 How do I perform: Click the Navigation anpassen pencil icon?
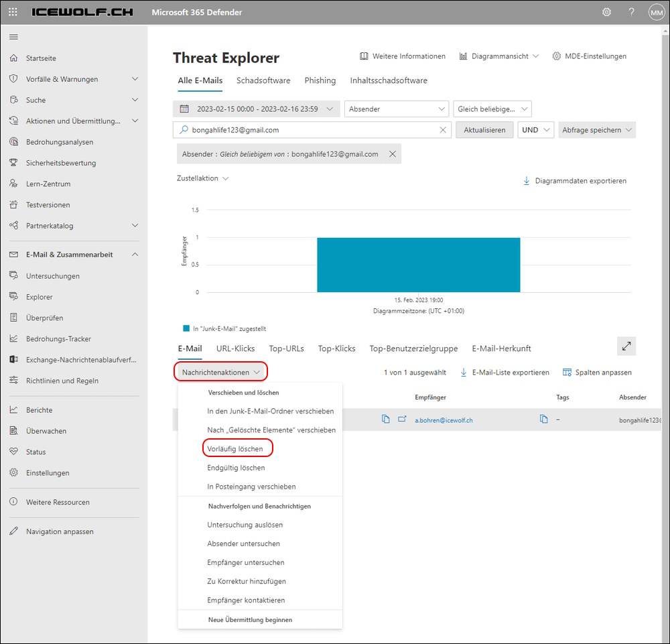click(13, 531)
